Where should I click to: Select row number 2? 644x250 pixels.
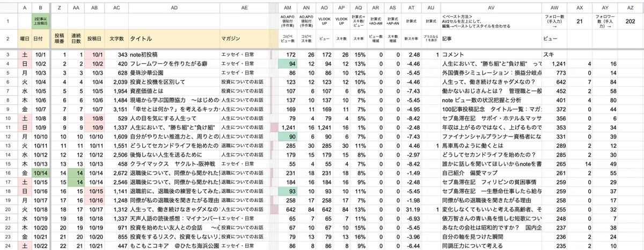(x=9, y=39)
